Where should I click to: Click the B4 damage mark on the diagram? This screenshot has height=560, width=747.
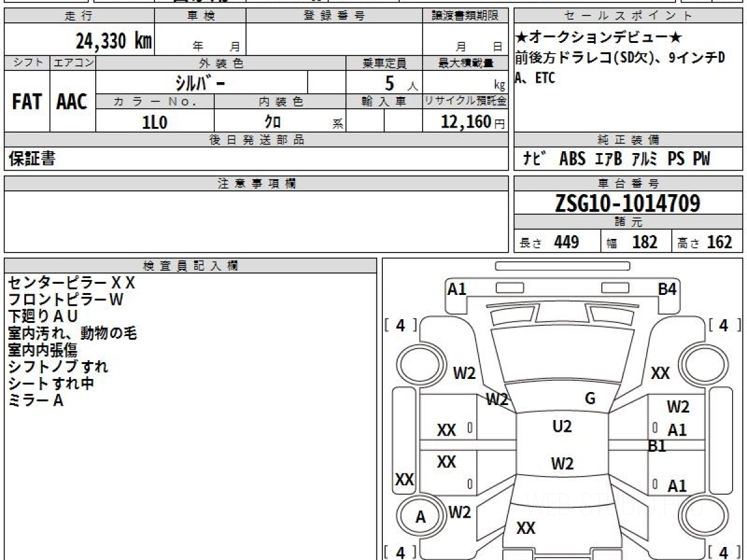(667, 289)
